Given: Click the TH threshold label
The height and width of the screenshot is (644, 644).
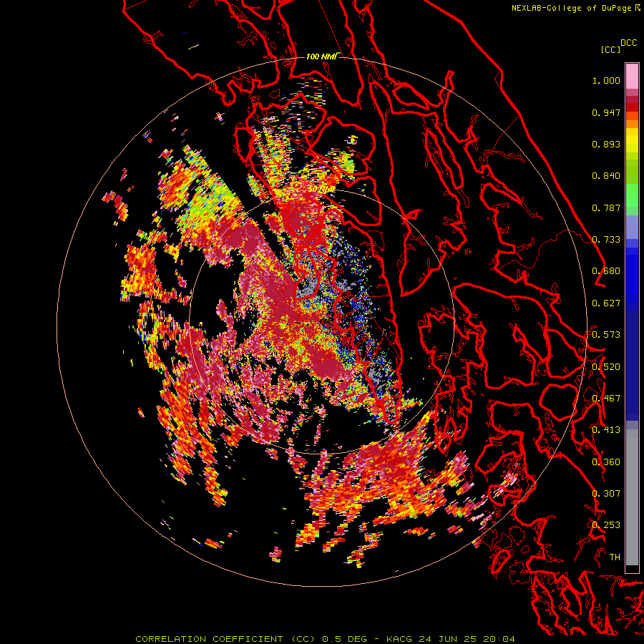Looking at the screenshot, I should click(x=615, y=557).
